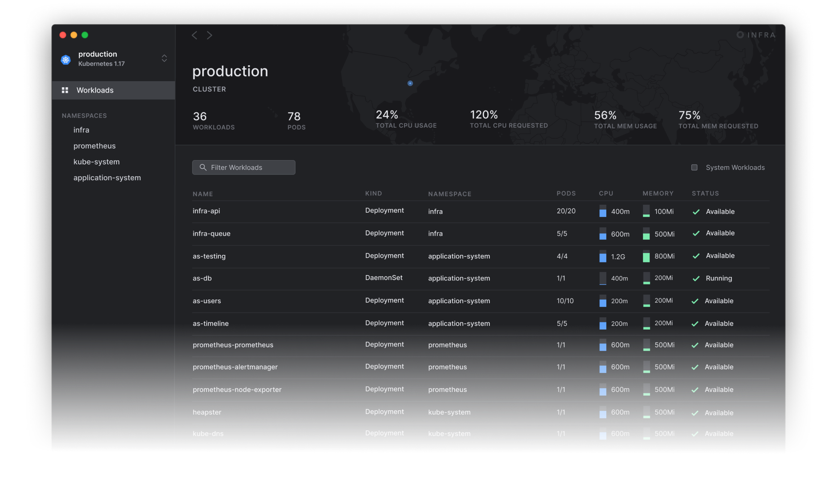Enable the System Workloads checkbox
The image size is (837, 504).
coord(694,167)
